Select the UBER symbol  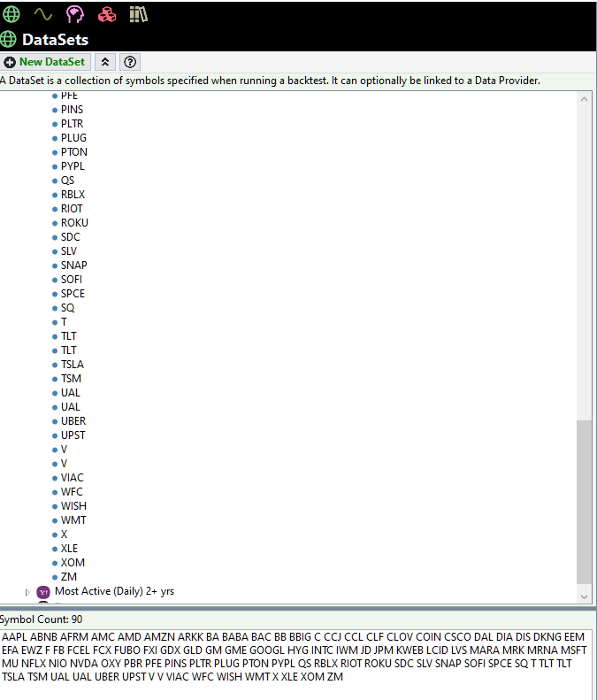tap(73, 421)
